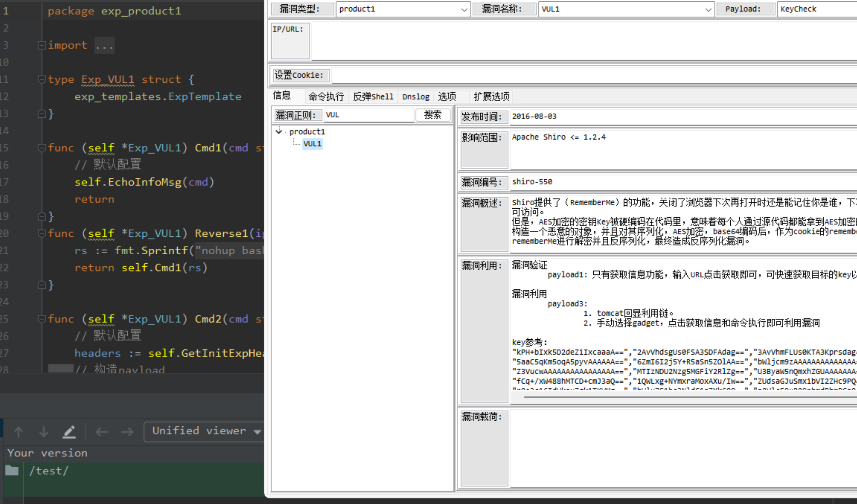Viewport: 857px width, 504px height.
Task: Click the left arrow back icon
Action: click(101, 432)
